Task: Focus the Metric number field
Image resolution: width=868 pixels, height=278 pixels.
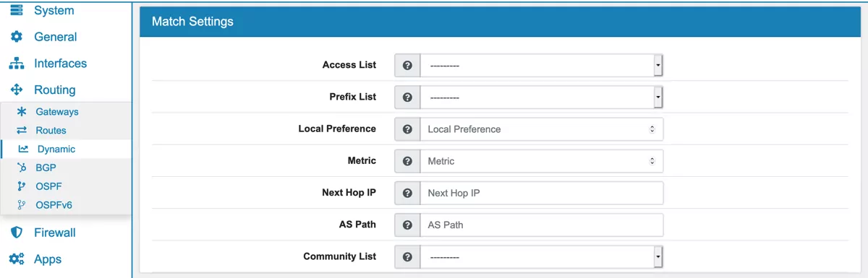Action: (x=542, y=161)
